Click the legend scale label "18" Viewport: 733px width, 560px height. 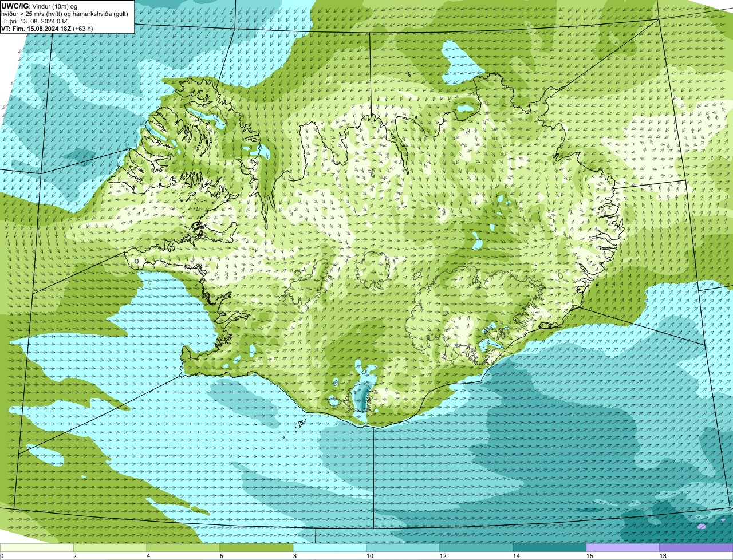[663, 556]
